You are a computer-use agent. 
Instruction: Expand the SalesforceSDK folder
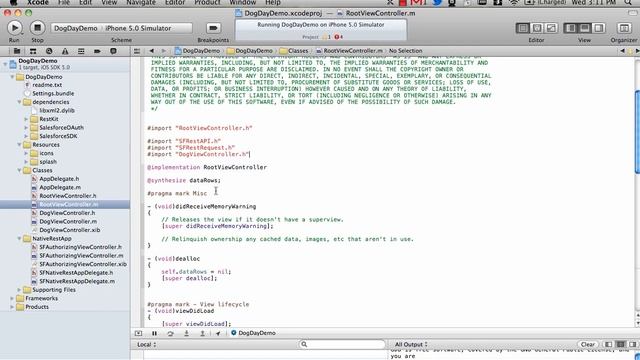click(26, 136)
